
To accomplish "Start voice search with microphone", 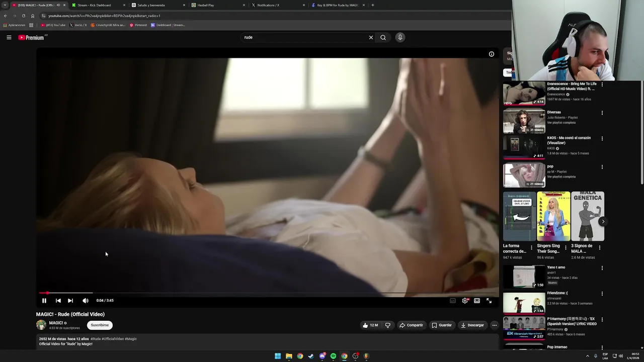I will [400, 37].
